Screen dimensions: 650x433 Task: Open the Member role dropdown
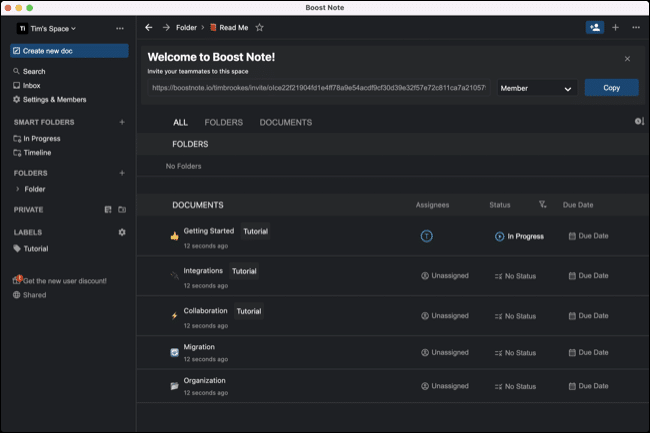(x=536, y=88)
